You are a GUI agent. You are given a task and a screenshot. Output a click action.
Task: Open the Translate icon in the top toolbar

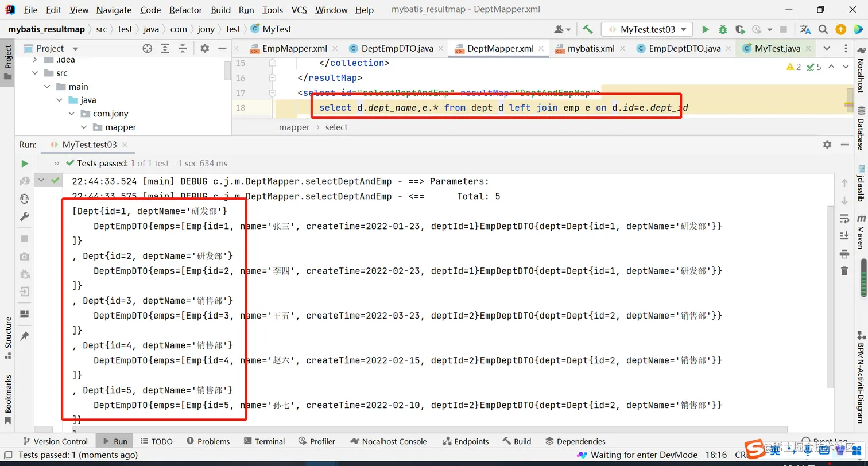pos(805,29)
